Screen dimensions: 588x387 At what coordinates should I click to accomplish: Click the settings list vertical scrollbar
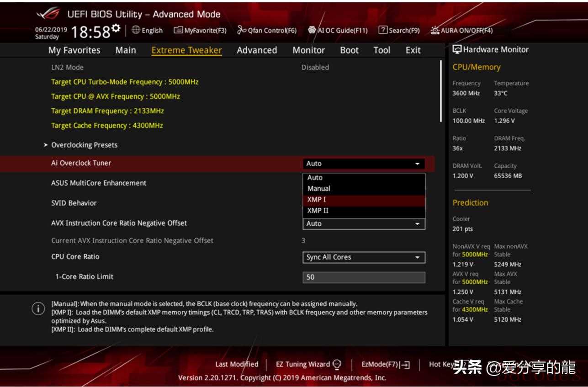point(441,91)
